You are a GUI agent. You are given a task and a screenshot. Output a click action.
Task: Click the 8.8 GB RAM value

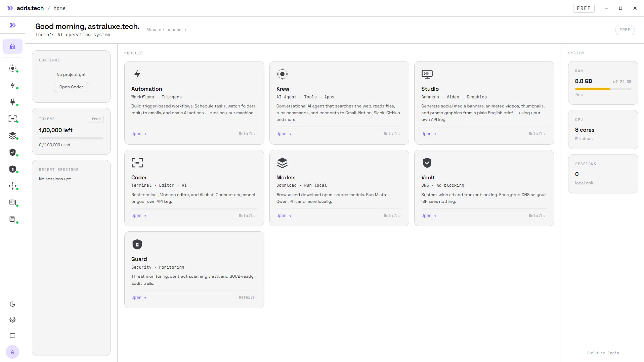pos(584,81)
